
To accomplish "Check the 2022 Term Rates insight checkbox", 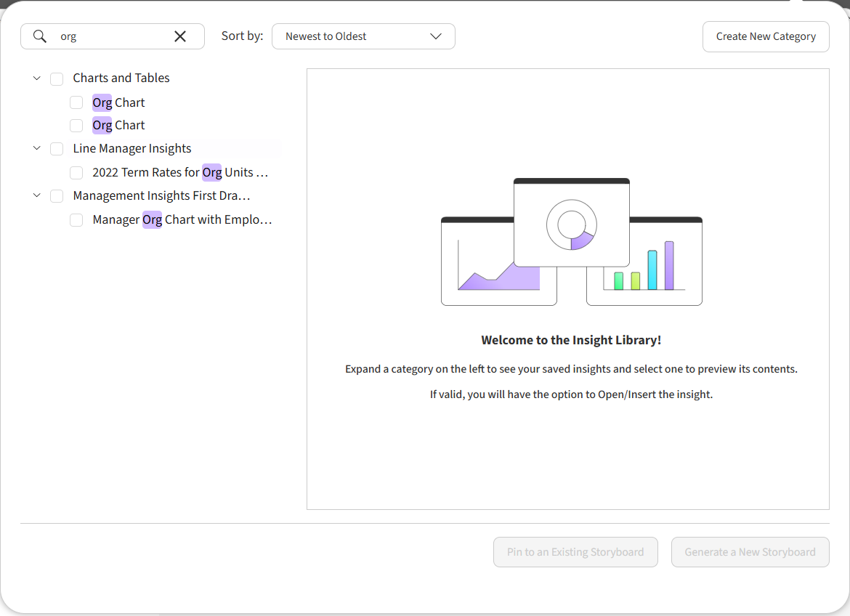I will [x=76, y=173].
